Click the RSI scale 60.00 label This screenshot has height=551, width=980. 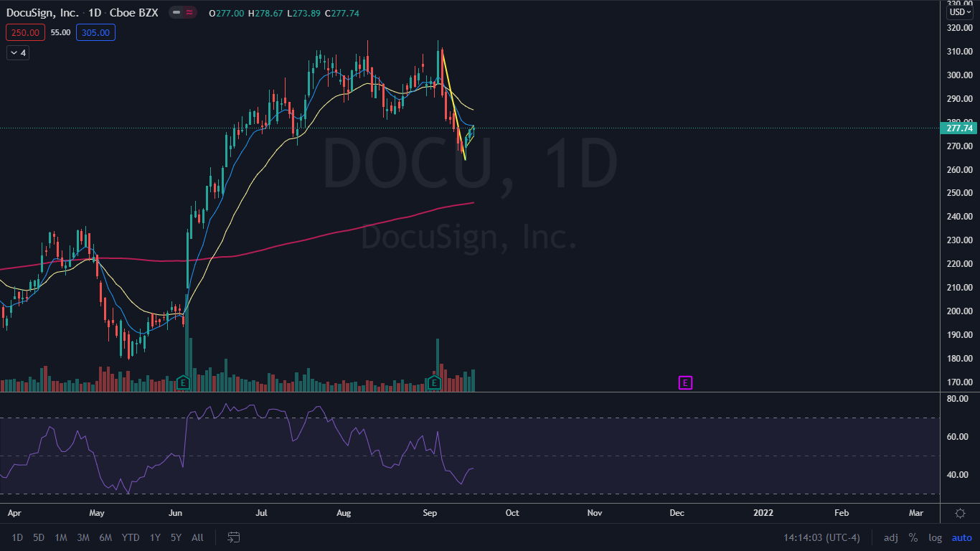click(959, 436)
